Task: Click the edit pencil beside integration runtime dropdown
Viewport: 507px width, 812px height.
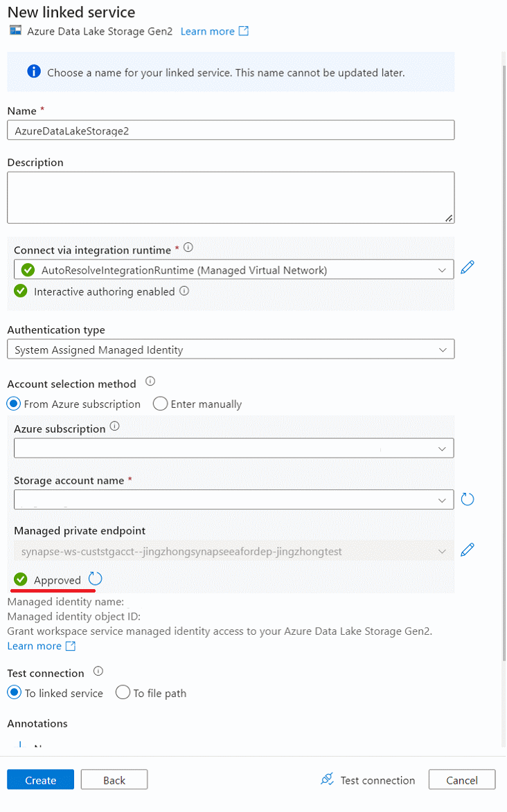Action: (468, 267)
